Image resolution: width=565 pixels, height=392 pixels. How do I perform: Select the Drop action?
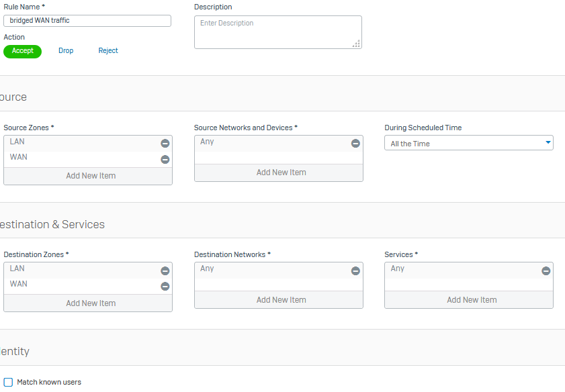point(66,51)
